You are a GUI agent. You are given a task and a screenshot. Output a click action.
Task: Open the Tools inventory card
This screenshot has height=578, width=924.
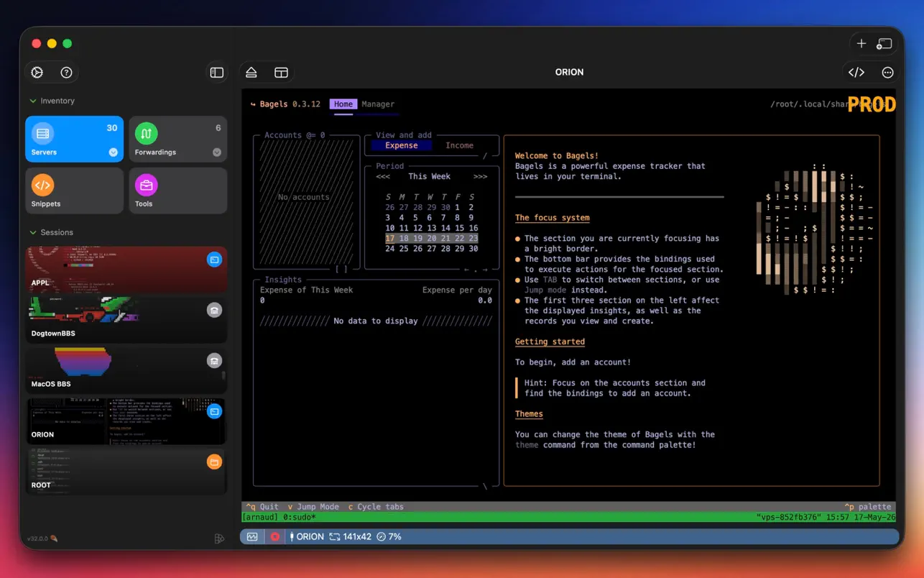(x=178, y=191)
